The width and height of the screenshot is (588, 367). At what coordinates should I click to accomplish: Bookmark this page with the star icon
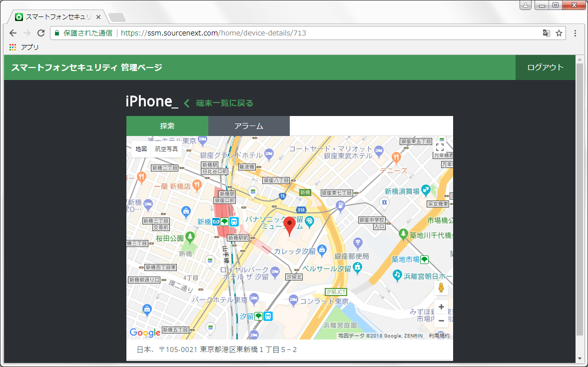(559, 33)
